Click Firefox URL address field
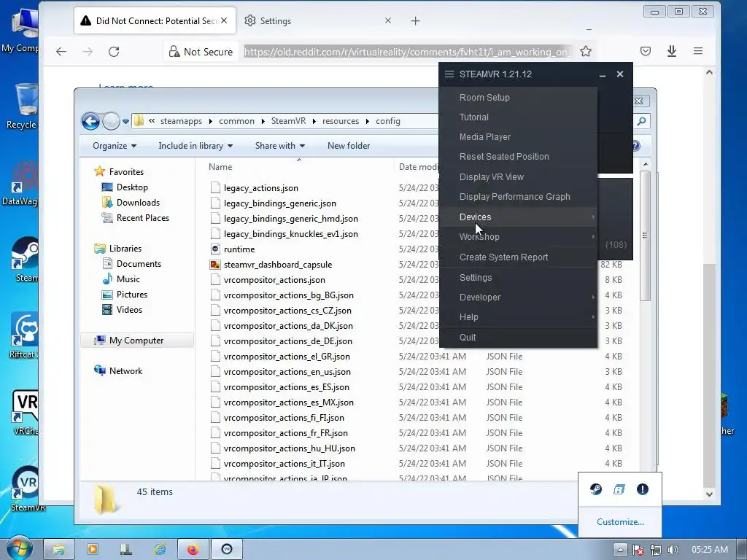Viewport: 747px width, 560px height. (409, 52)
